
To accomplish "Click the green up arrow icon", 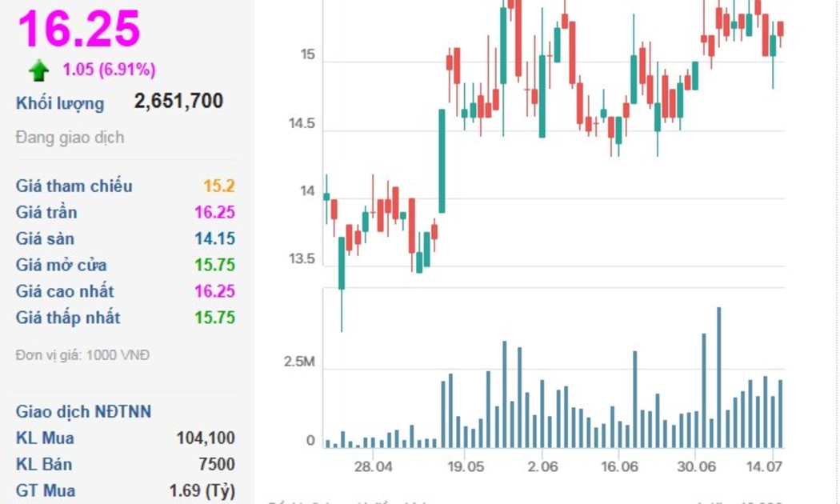I will tap(38, 71).
